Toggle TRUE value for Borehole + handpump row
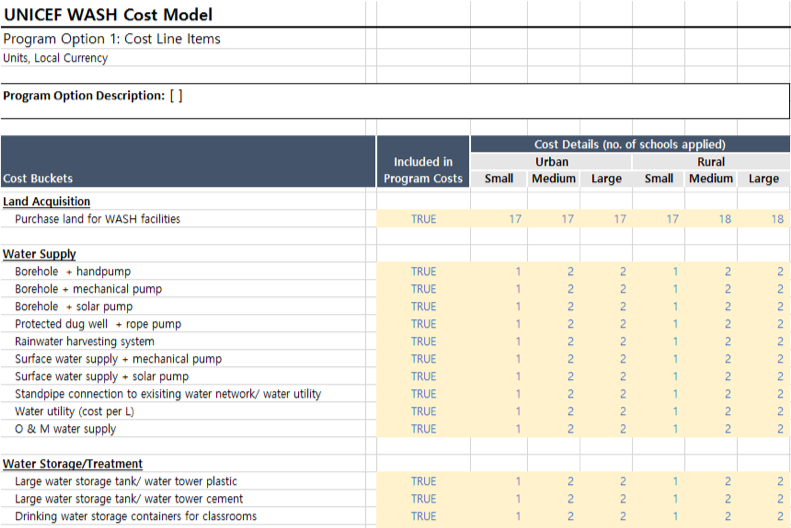Screen dimensions: 791x528 [x=423, y=272]
